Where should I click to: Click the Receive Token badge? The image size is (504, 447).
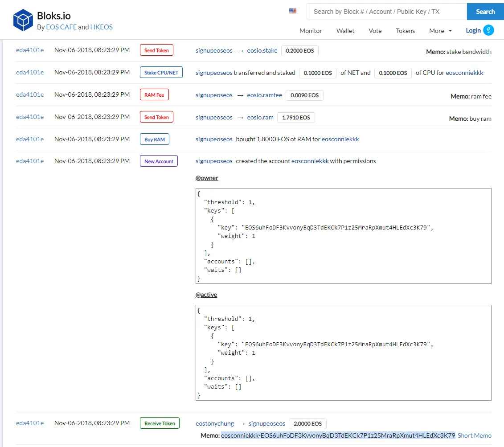160,423
